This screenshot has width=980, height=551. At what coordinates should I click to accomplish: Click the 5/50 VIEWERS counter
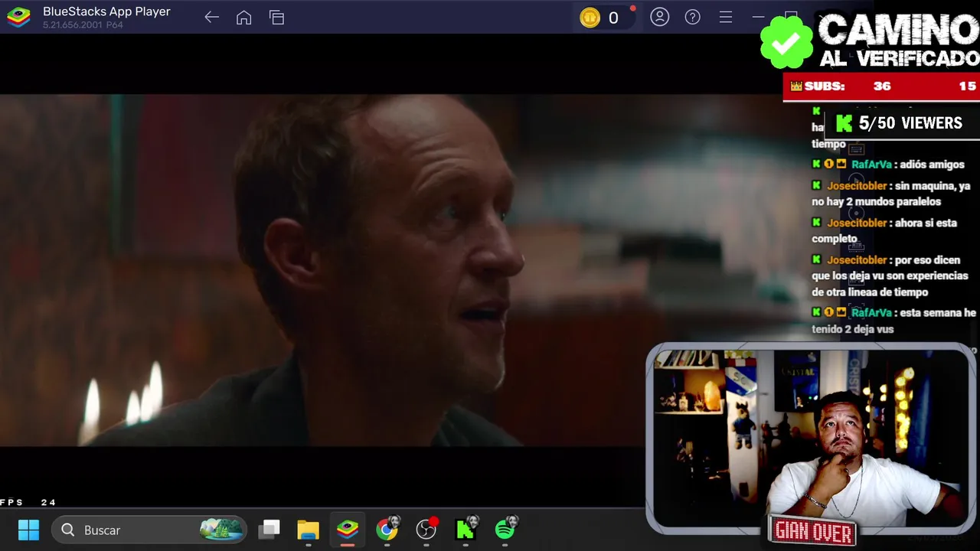pyautogui.click(x=900, y=123)
